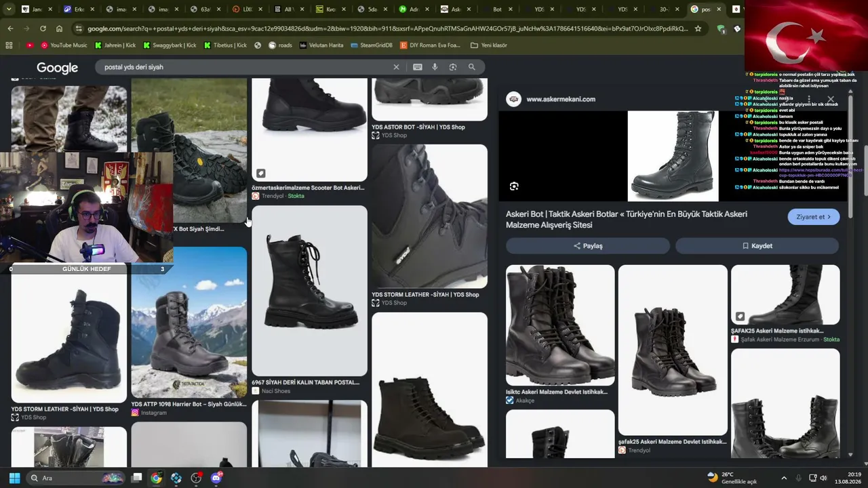Image resolution: width=868 pixels, height=488 pixels.
Task: Open the YDS ATTP 1098 Harrier Bot image
Action: tap(189, 322)
